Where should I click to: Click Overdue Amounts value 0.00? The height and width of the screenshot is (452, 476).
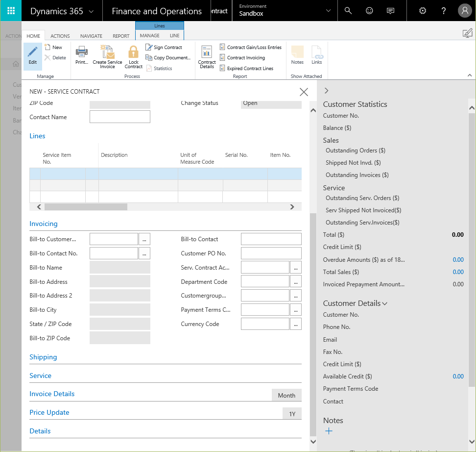(458, 260)
